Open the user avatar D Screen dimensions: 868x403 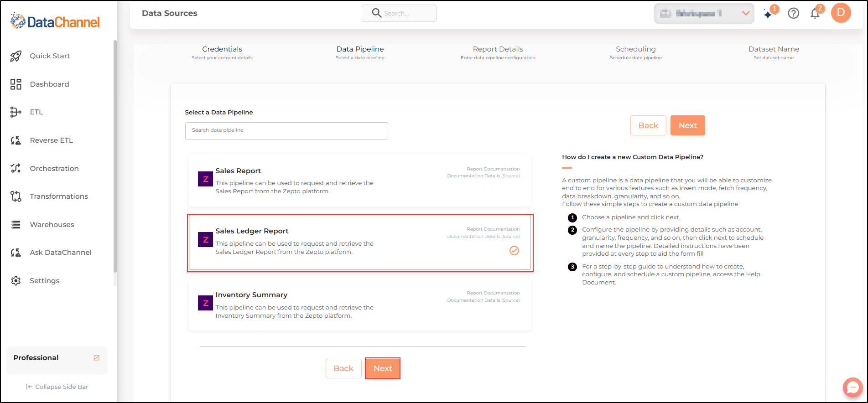click(841, 13)
